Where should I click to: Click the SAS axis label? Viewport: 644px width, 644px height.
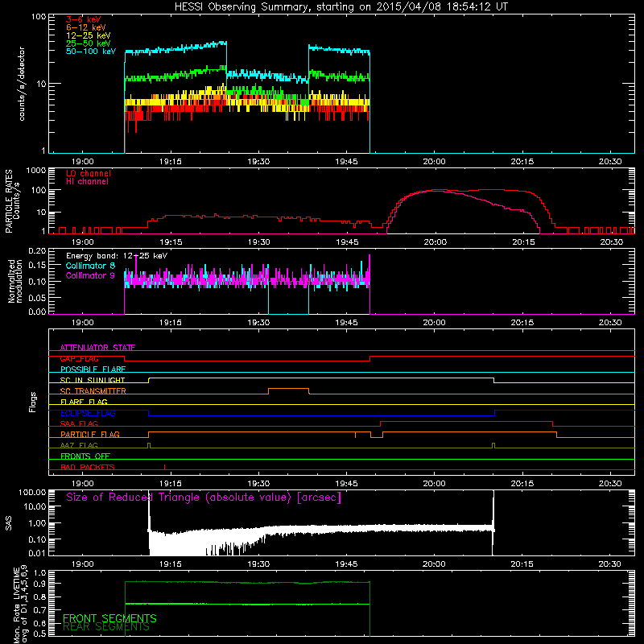[8, 522]
